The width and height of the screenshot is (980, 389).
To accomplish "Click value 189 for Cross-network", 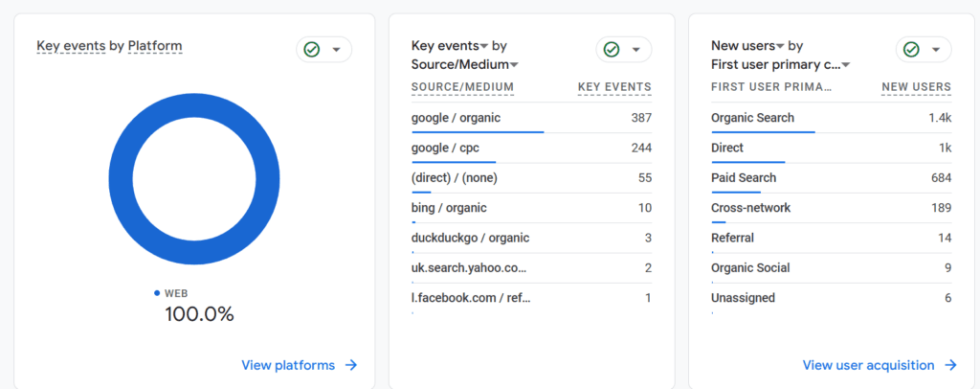I will tap(942, 208).
